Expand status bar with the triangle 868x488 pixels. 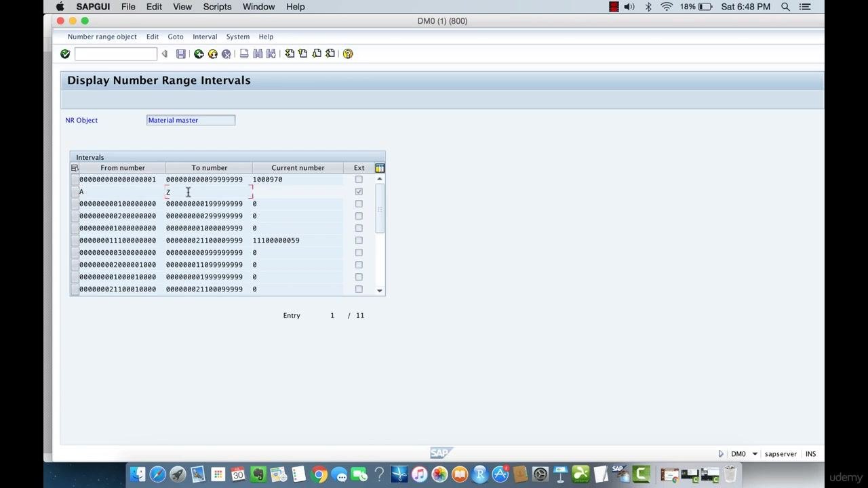[721, 454]
